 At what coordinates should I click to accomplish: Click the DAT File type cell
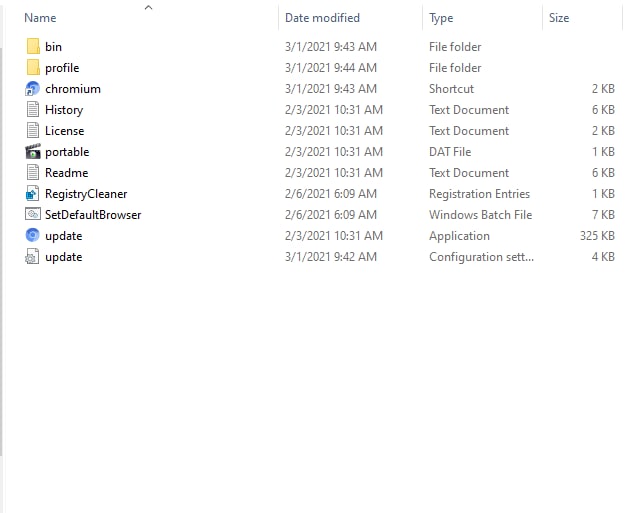tap(450, 152)
